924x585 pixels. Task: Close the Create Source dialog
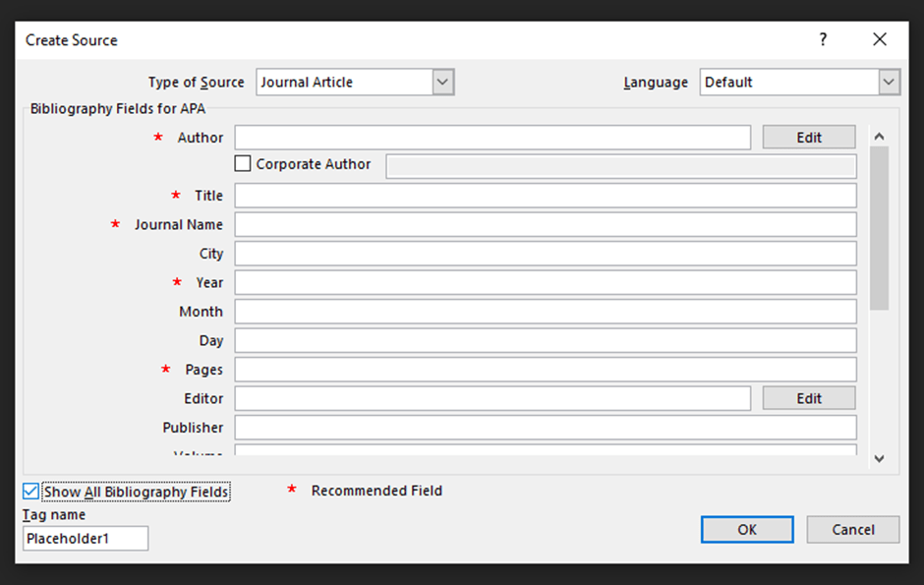click(x=879, y=39)
